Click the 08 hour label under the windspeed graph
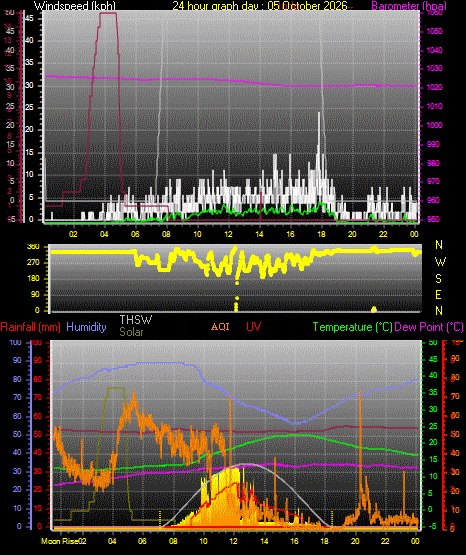 (166, 234)
